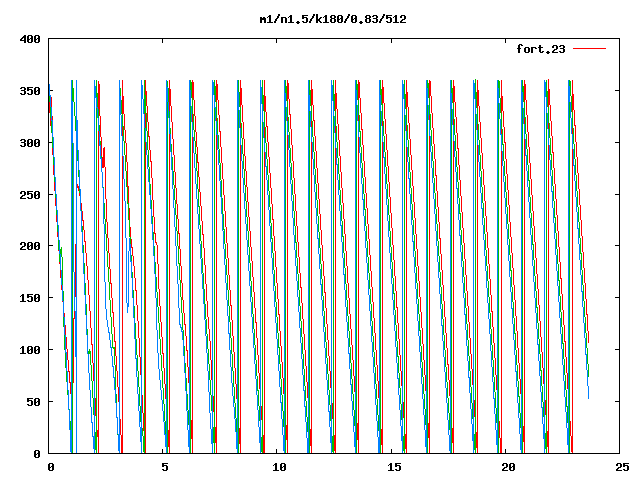
Task: Click the y-axis label 350
Action: click(30, 91)
